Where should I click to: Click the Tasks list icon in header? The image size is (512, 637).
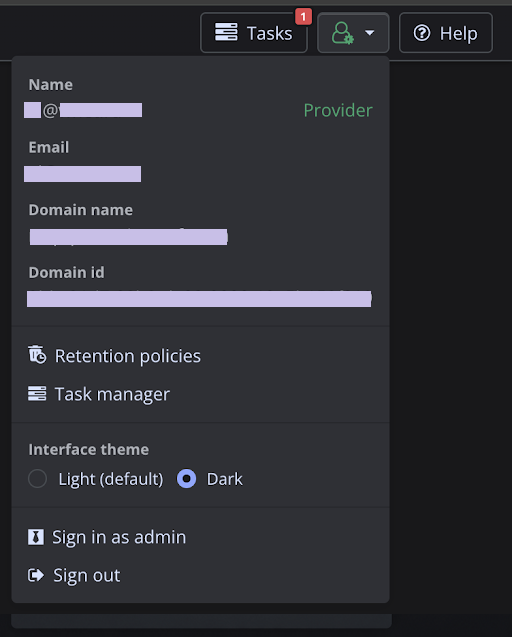226,32
